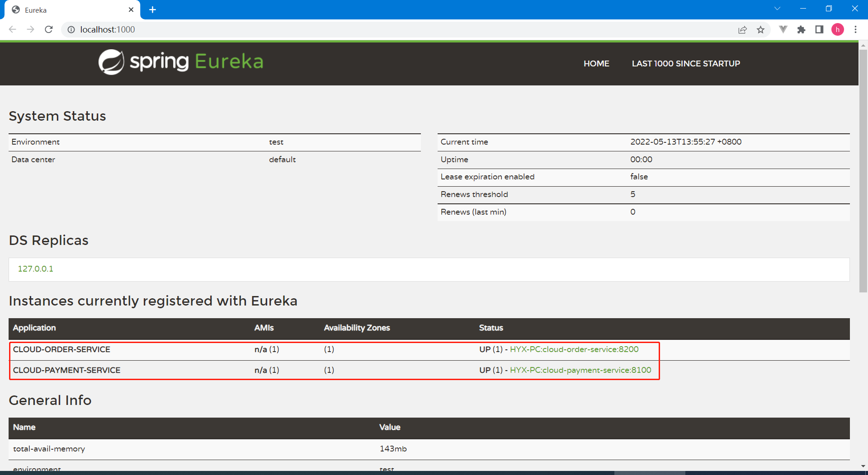Click the browser Back arrow

click(x=13, y=29)
